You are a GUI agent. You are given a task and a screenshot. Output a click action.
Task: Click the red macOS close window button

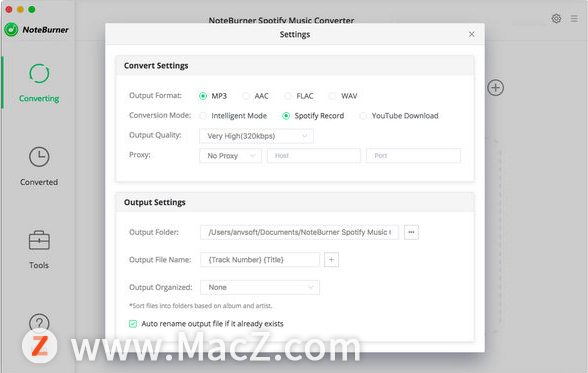[x=9, y=9]
